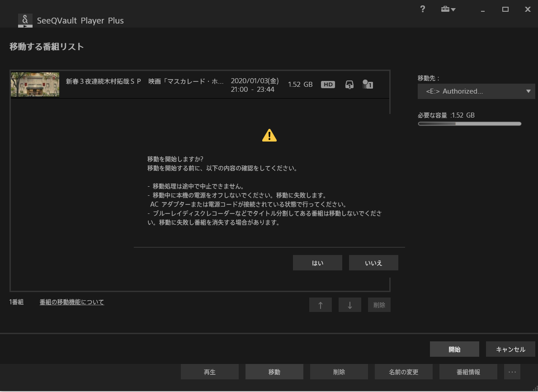The width and height of the screenshot is (538, 392).
Task: Click the SeeQVault Player Plus logo
Action: pyautogui.click(x=25, y=20)
